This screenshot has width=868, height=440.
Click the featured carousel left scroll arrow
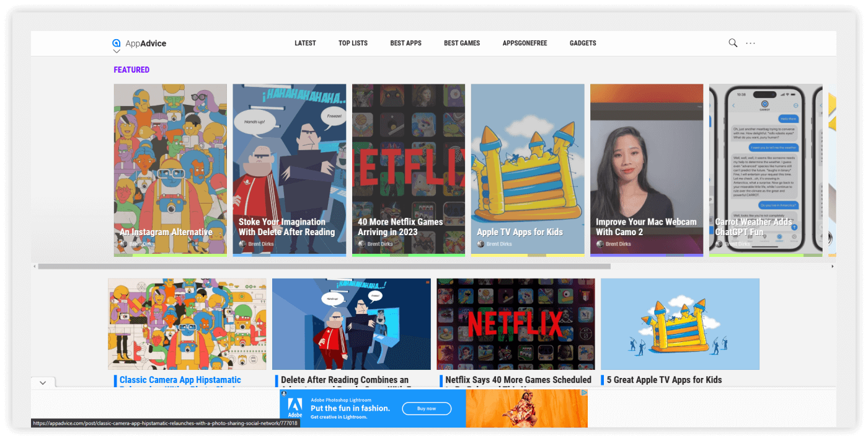click(35, 266)
